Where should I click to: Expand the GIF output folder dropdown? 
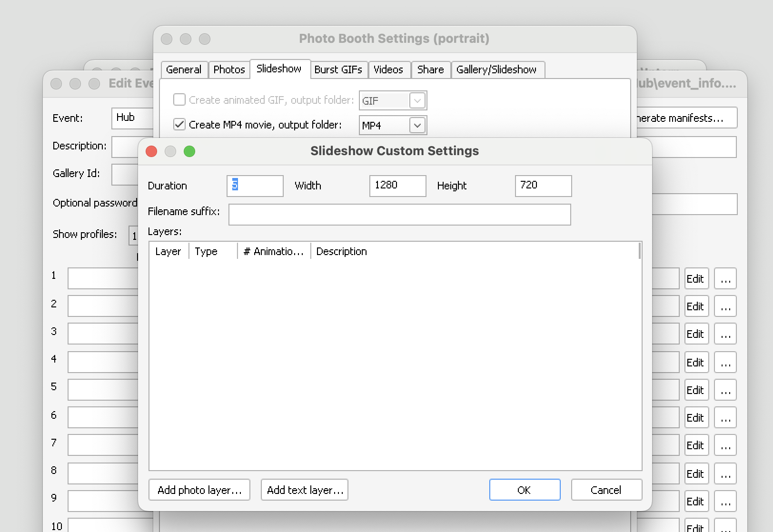click(417, 101)
